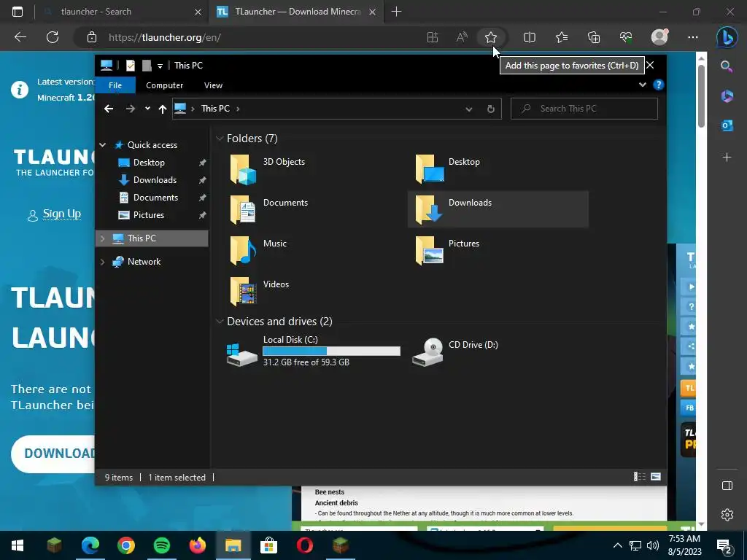Viewport: 747px width, 560px height.
Task: Click the Download button on TLauncher page
Action: [53, 454]
